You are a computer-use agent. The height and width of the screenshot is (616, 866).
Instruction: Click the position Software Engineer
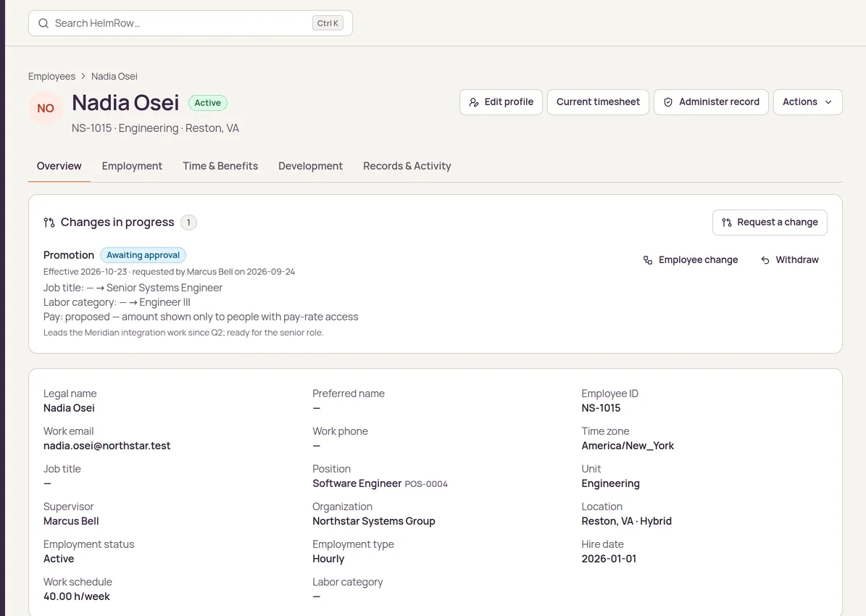coord(357,483)
